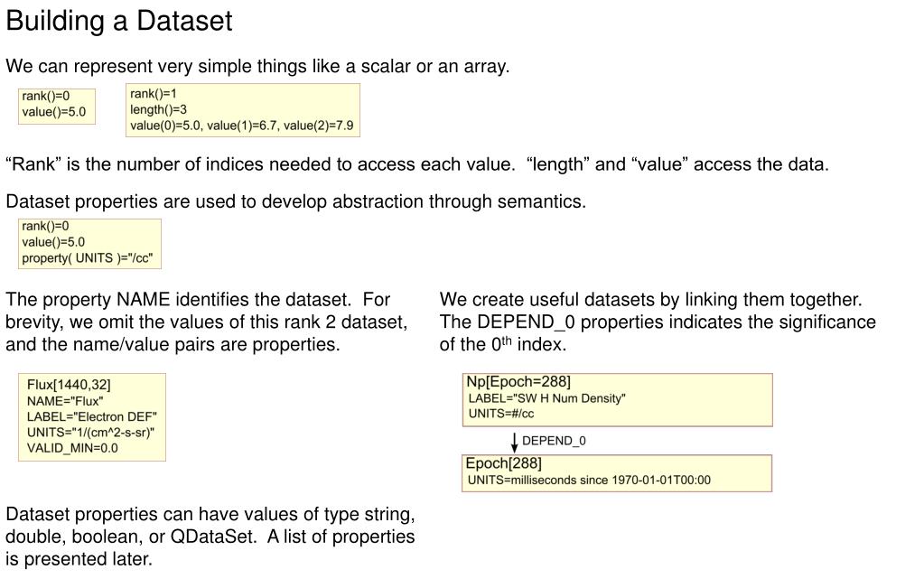Click the VALID_MIN=0.0 property
This screenshot has height=588, width=924.
pos(72,448)
